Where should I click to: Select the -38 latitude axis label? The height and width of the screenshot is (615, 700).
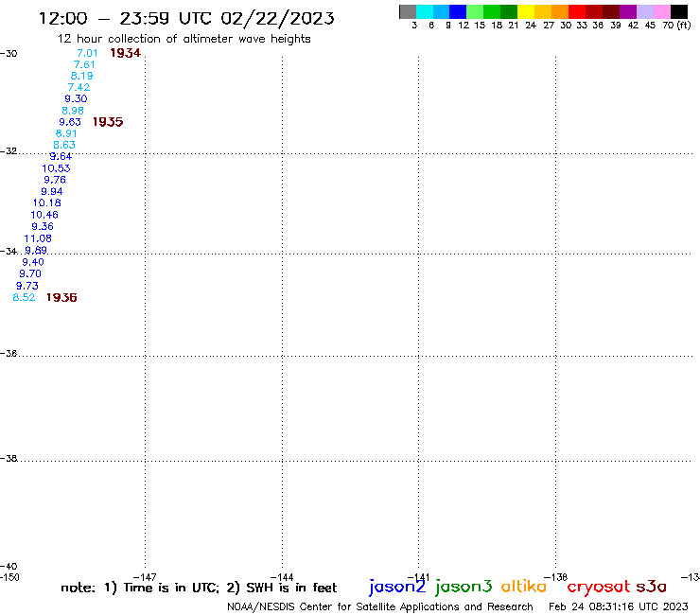9,459
